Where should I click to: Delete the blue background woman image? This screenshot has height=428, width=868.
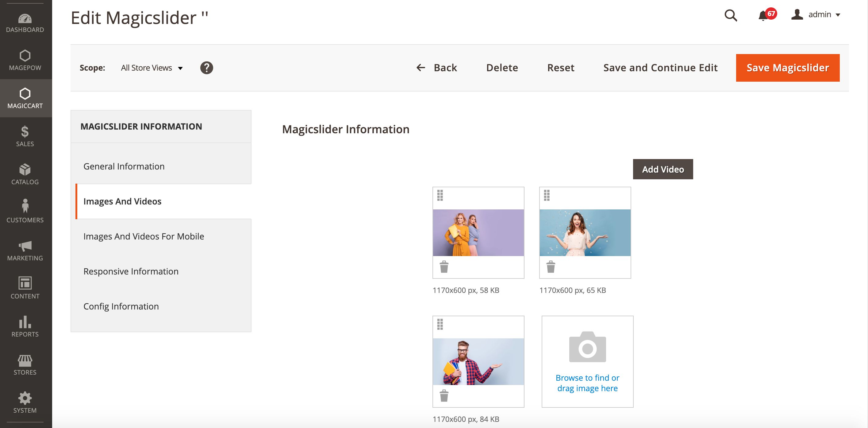click(x=551, y=267)
